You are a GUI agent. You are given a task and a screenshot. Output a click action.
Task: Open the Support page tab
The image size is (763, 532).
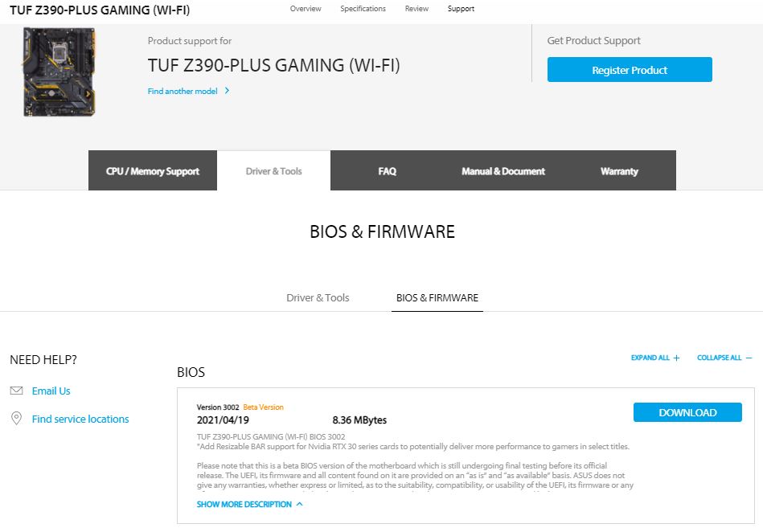click(461, 9)
